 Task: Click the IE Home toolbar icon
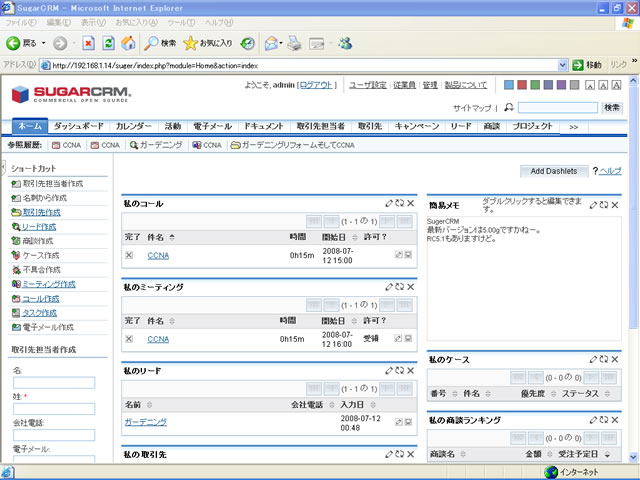(x=128, y=43)
